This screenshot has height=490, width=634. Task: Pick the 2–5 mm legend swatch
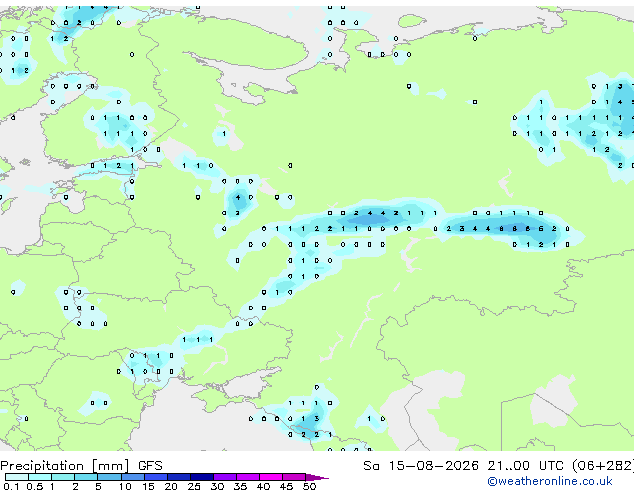coord(86,477)
